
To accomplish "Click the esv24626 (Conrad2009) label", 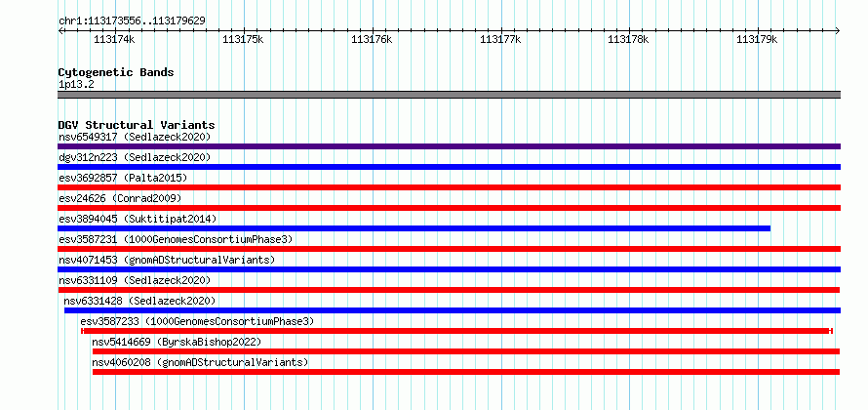I will point(120,198).
